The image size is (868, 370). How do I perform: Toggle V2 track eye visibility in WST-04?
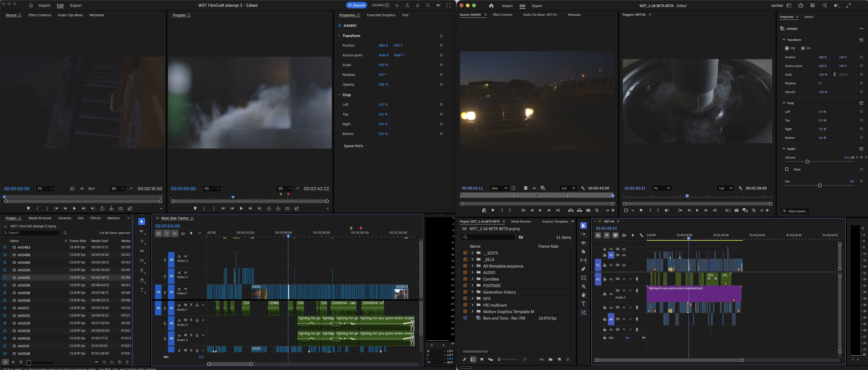tap(624, 255)
